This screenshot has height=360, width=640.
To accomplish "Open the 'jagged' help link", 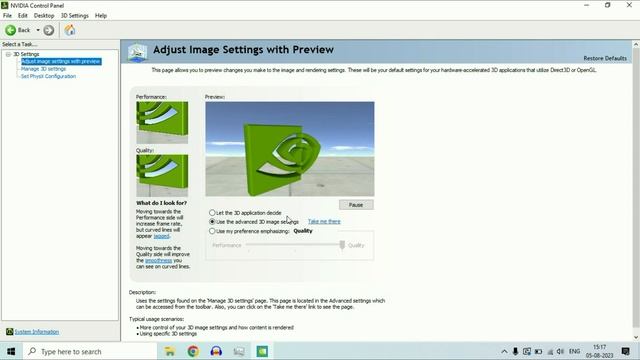I will coord(161,236).
